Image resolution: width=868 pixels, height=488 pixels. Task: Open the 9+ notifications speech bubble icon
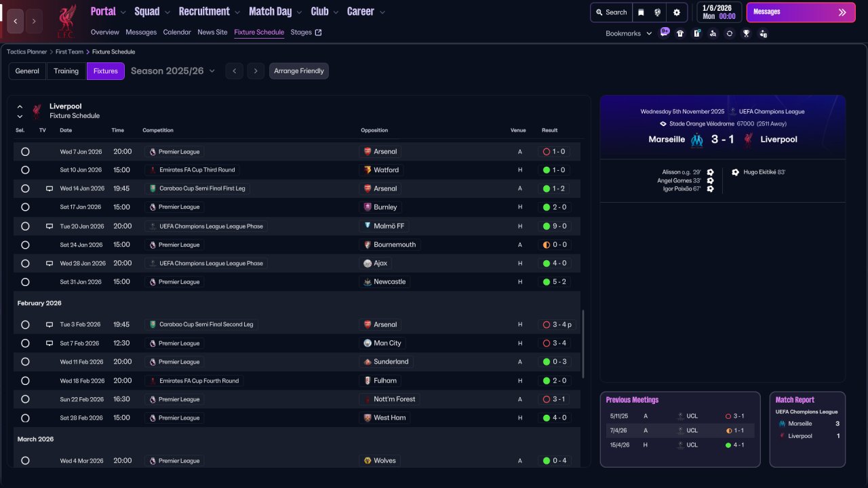(665, 33)
